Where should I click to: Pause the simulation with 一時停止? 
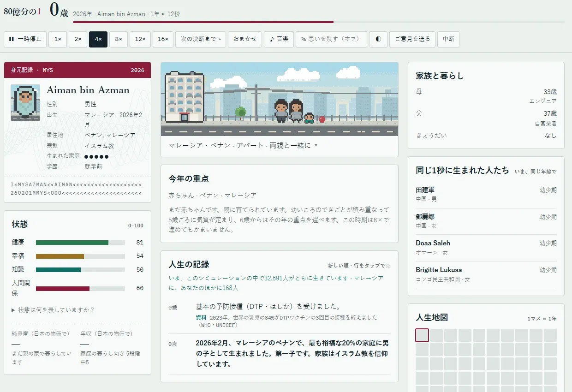[x=25, y=39]
